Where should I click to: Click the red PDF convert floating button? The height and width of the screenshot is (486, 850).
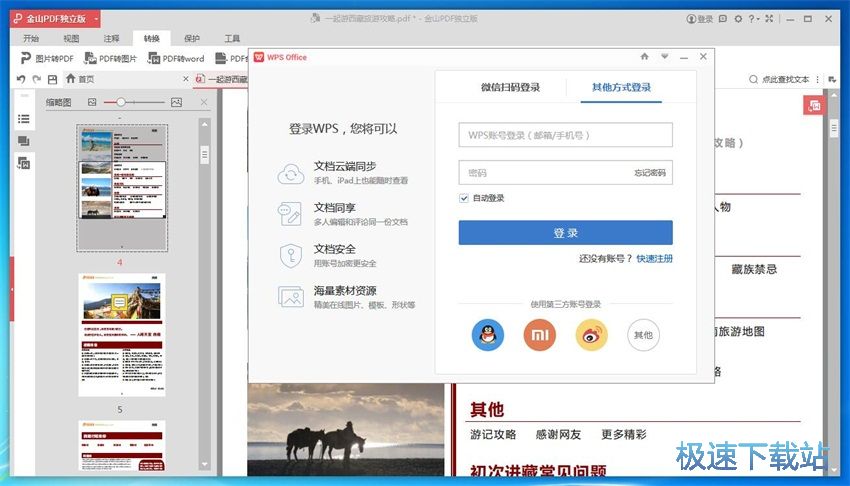pos(814,106)
